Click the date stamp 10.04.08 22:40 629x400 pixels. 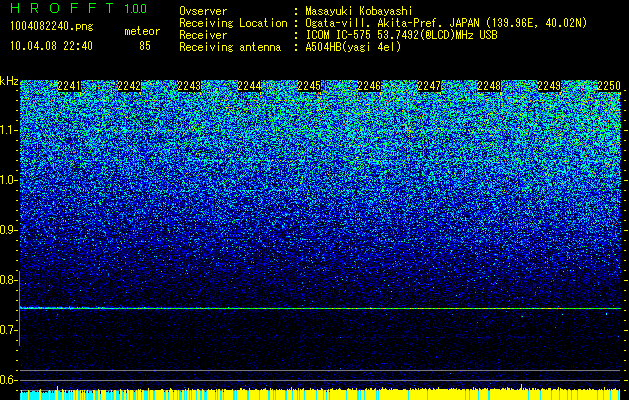51,46
